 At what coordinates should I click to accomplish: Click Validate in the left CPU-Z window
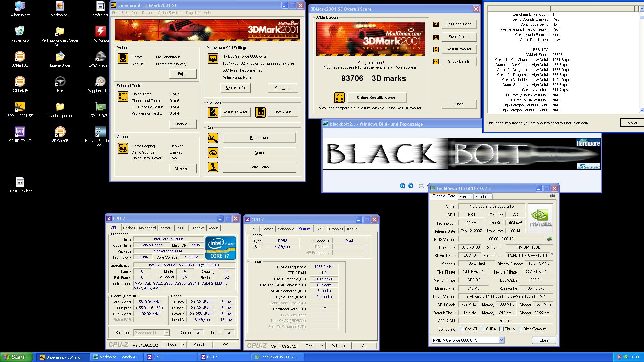(x=200, y=345)
